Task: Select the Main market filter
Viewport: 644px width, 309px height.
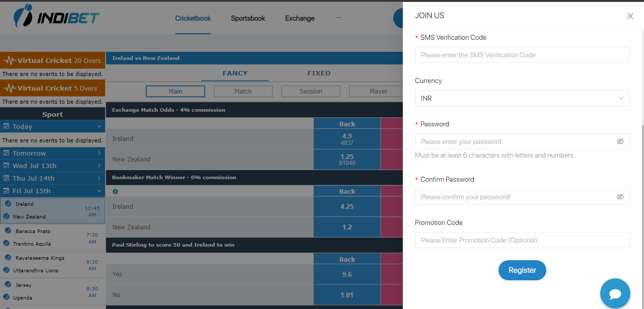Action: click(175, 91)
